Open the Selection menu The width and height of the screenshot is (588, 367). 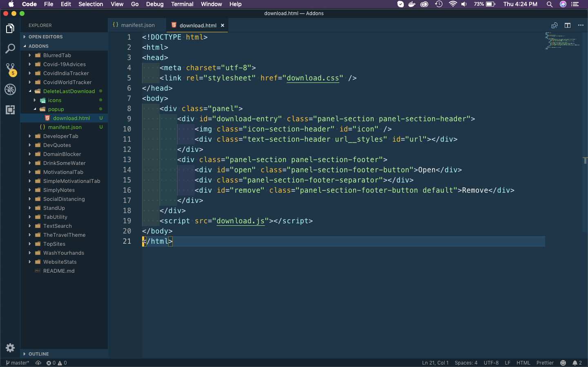(91, 4)
